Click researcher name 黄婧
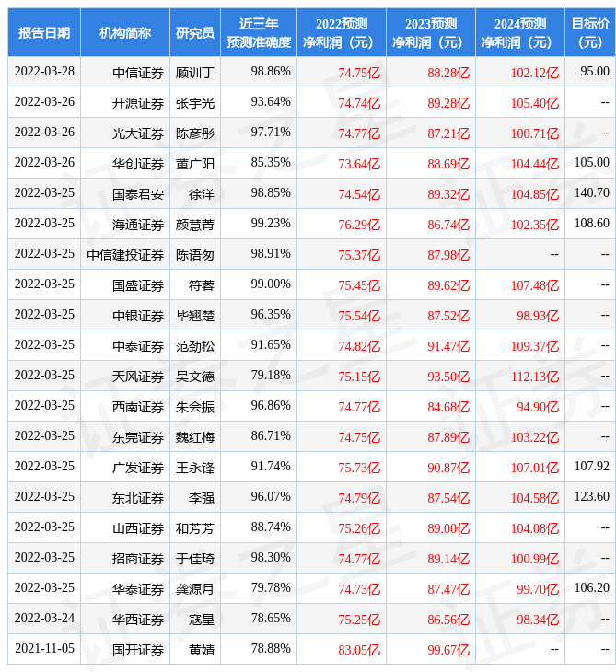This screenshot has height=672, width=616. [202, 650]
